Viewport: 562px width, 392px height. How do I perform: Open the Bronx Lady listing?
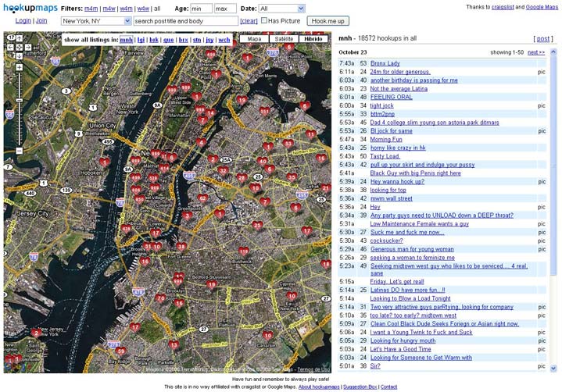pyautogui.click(x=385, y=63)
